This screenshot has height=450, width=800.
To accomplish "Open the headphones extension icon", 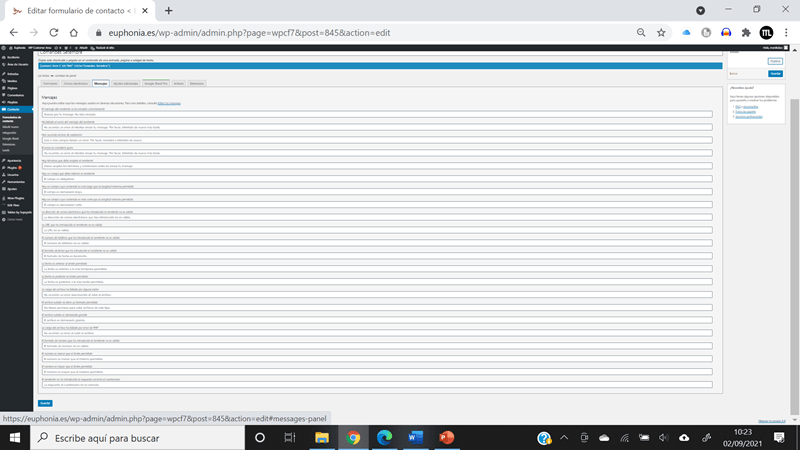I will (726, 33).
